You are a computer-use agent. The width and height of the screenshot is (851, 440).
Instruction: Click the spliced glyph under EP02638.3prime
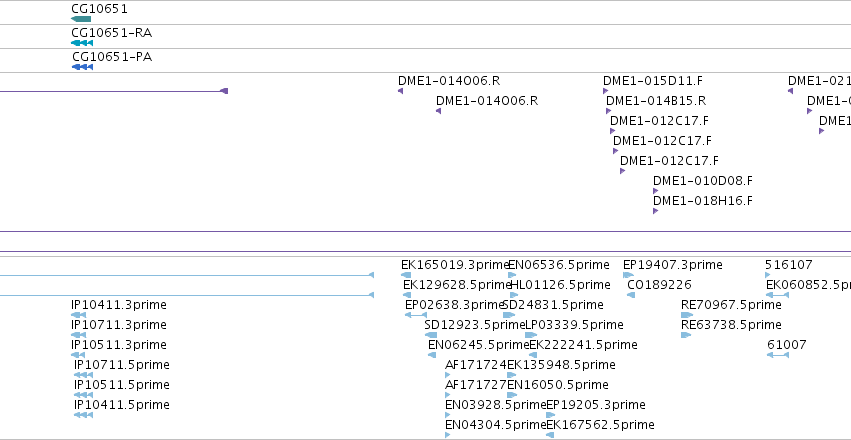pos(416,315)
